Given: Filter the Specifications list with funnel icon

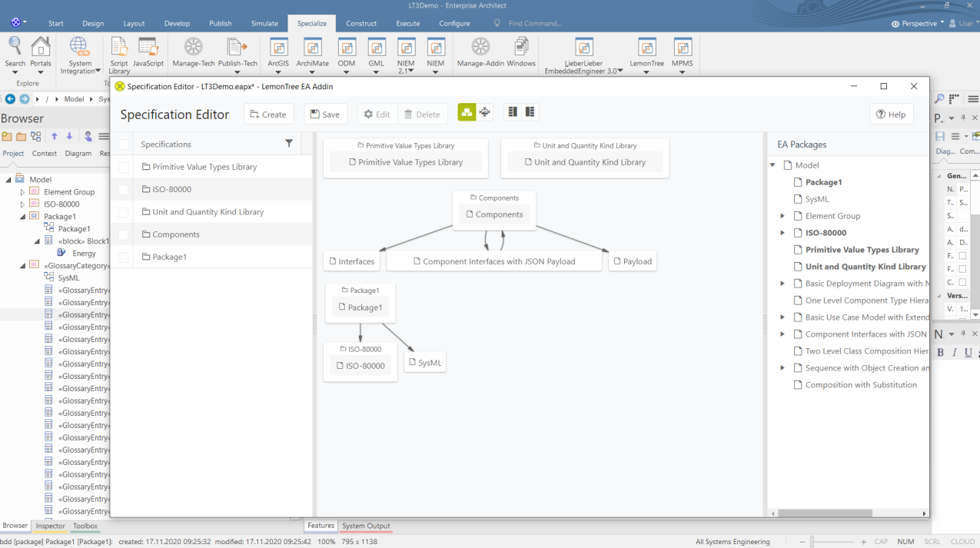Looking at the screenshot, I should [x=289, y=144].
